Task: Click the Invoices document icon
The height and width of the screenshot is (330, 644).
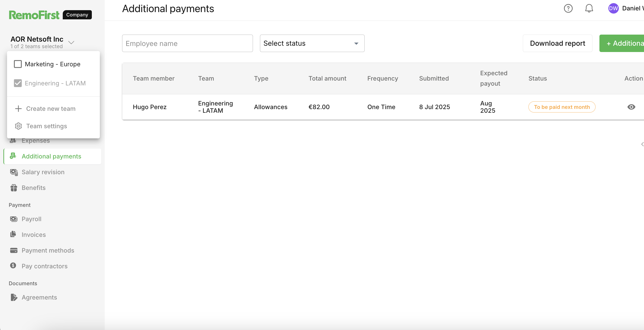Action: coord(13,234)
